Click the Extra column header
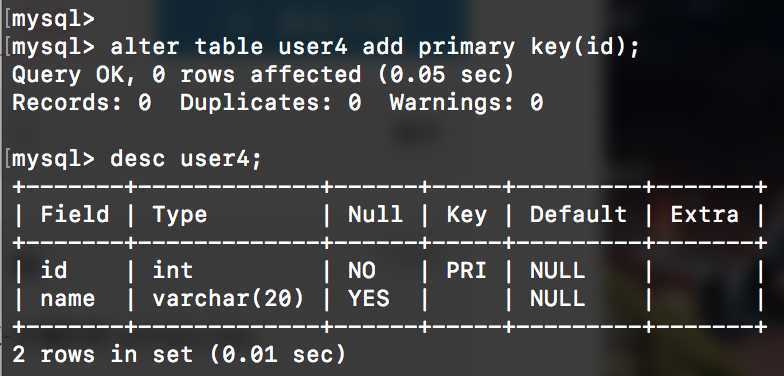 point(704,214)
